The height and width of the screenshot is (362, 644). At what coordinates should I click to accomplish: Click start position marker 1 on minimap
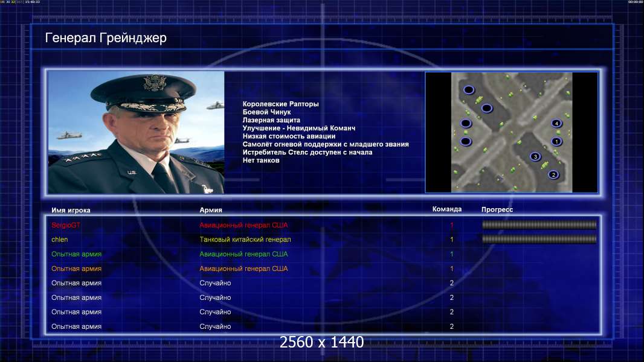[x=556, y=141]
